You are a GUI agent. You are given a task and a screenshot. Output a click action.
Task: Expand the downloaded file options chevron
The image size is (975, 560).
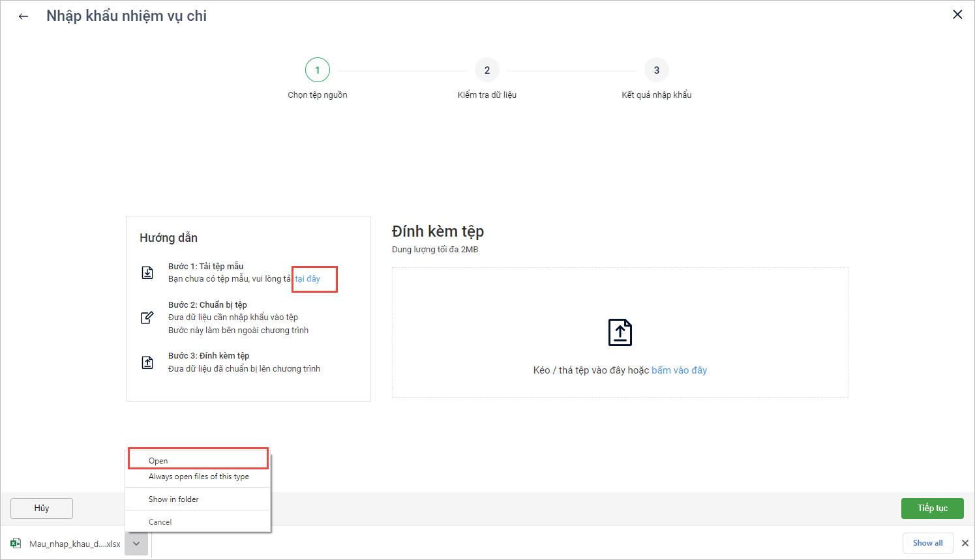coord(136,543)
